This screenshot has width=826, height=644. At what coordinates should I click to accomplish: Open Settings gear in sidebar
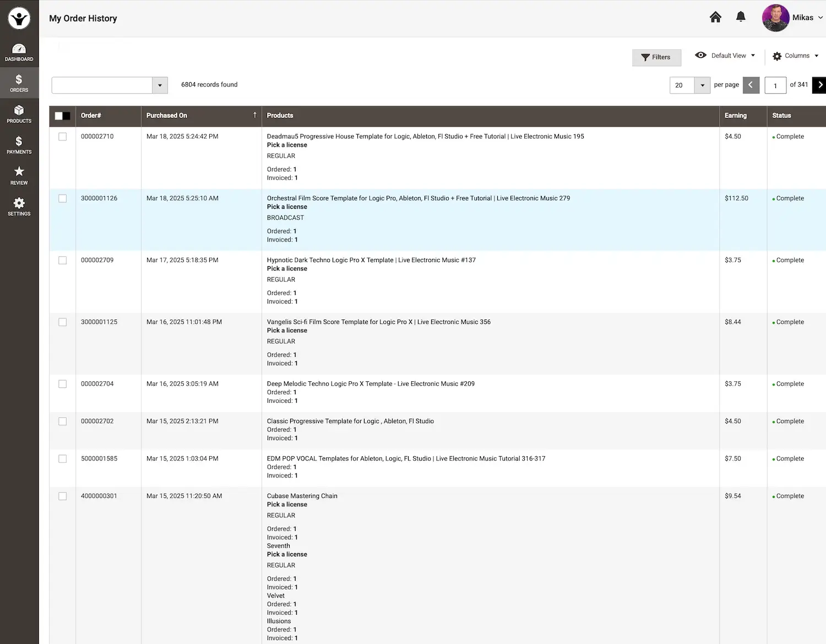coord(19,207)
